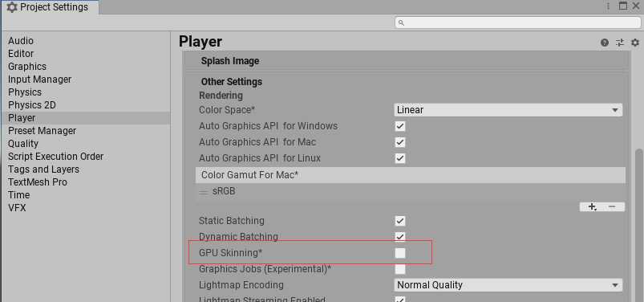Open VFX settings category
This screenshot has width=644, height=302.
[x=17, y=208]
